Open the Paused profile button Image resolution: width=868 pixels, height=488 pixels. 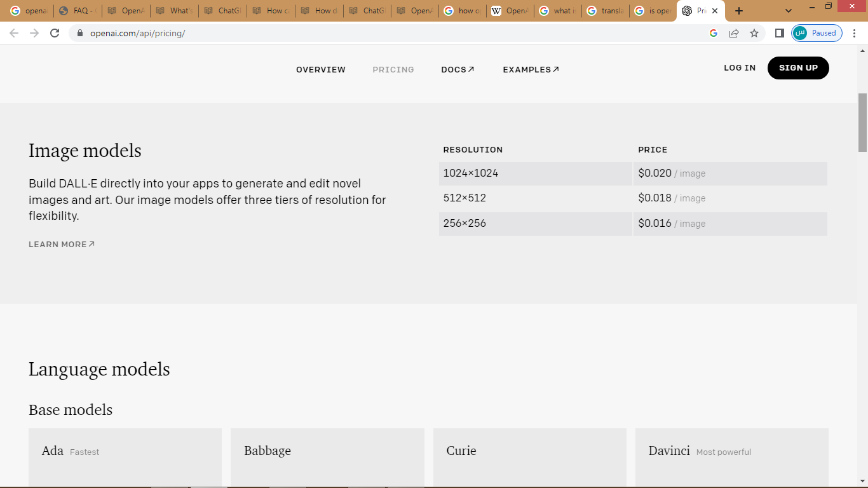click(x=817, y=33)
